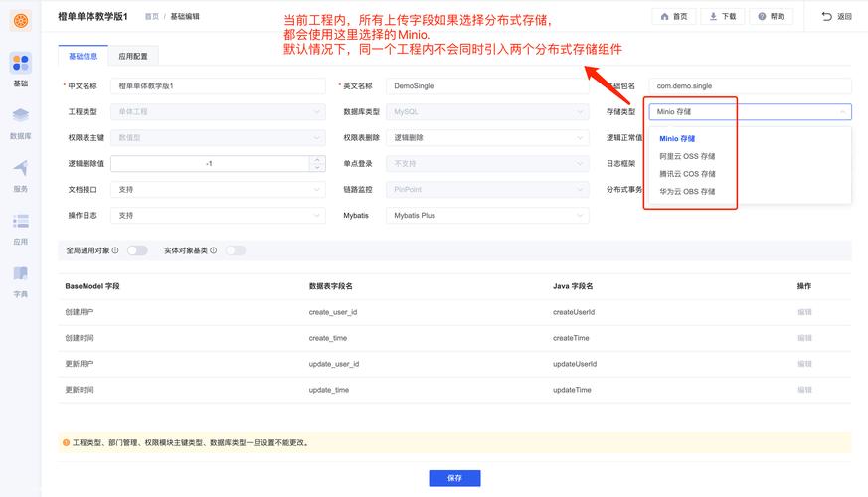
Task: Open the 字典 sidebar section
Action: 20,280
